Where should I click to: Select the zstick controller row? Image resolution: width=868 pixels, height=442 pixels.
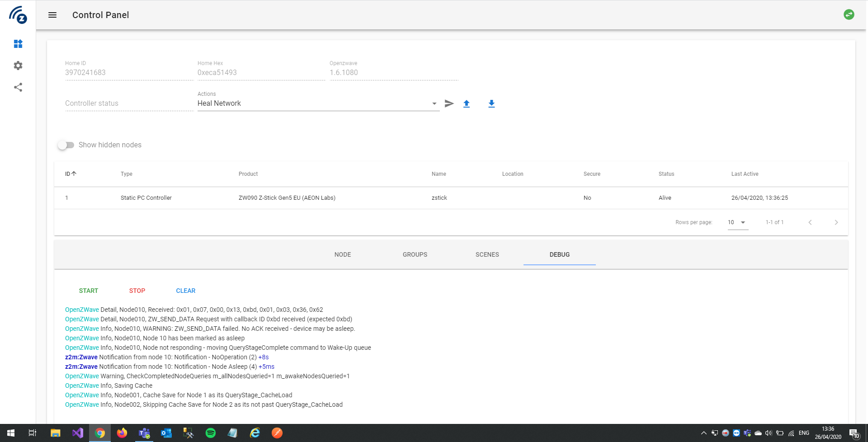316,197
